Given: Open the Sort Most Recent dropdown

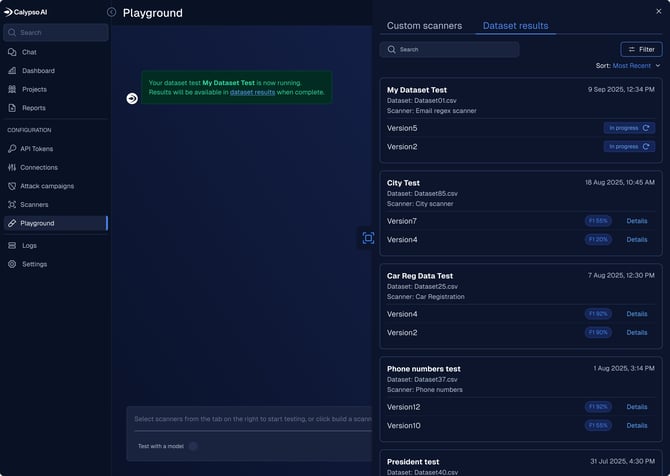Looking at the screenshot, I should 636,66.
